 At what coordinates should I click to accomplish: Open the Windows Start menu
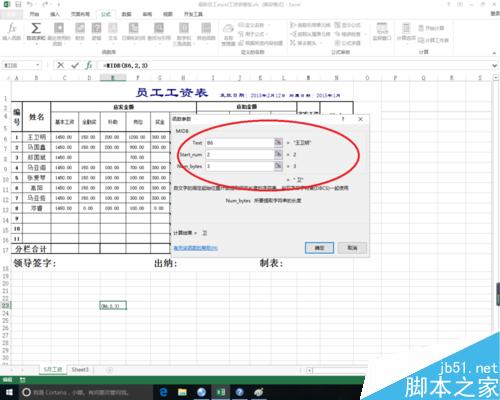tap(9, 392)
